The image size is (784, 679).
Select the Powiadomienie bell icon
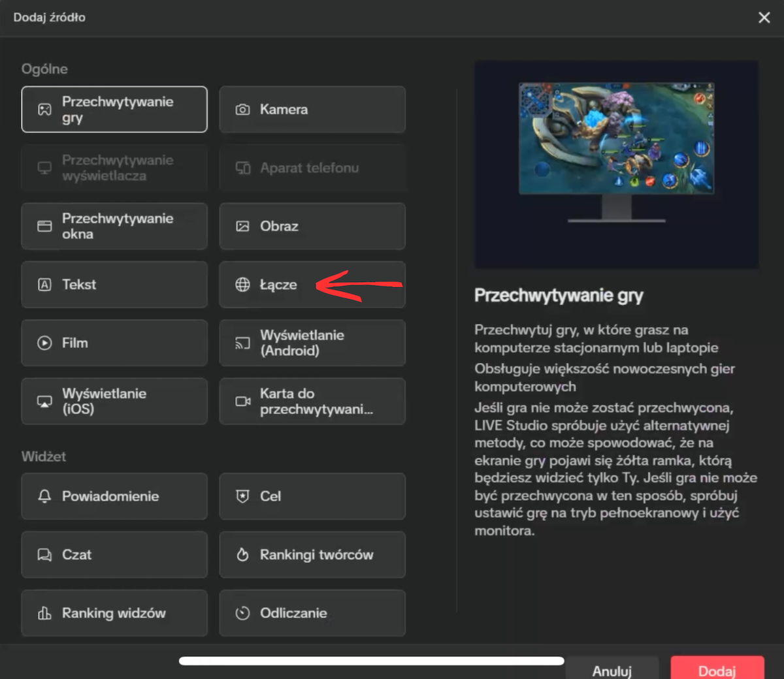(x=44, y=496)
